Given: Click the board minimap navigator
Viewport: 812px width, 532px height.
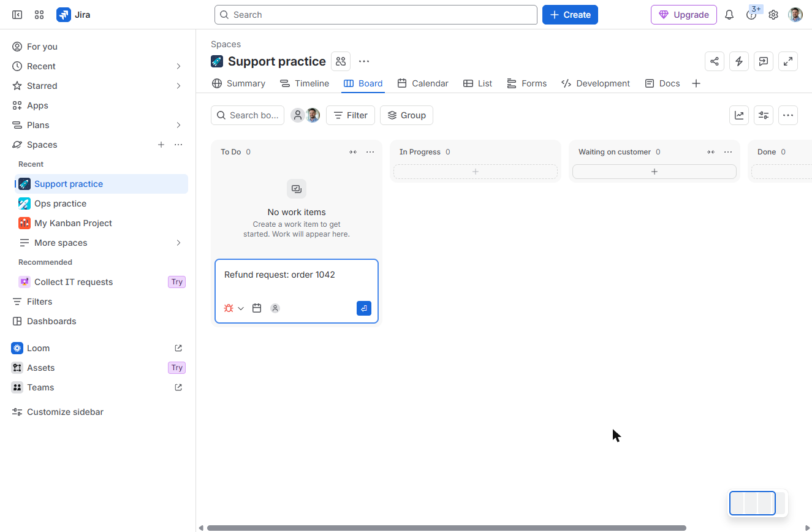Looking at the screenshot, I should (x=757, y=503).
